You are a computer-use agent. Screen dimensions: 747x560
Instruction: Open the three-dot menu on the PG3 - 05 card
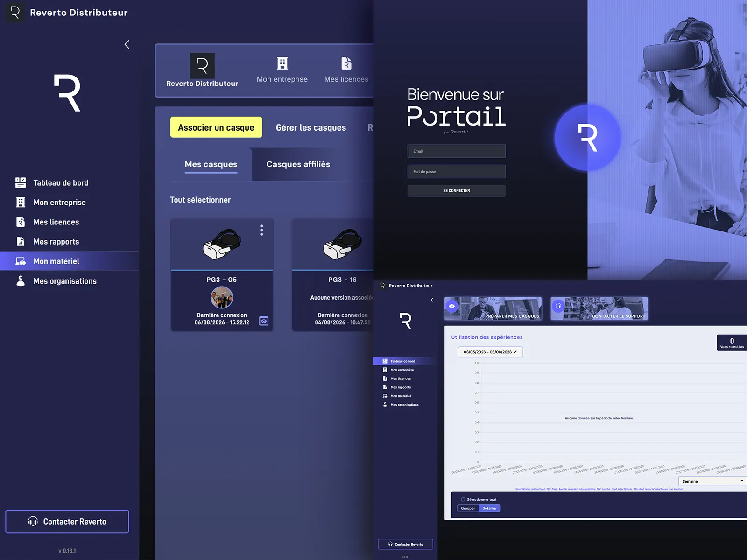(x=261, y=230)
